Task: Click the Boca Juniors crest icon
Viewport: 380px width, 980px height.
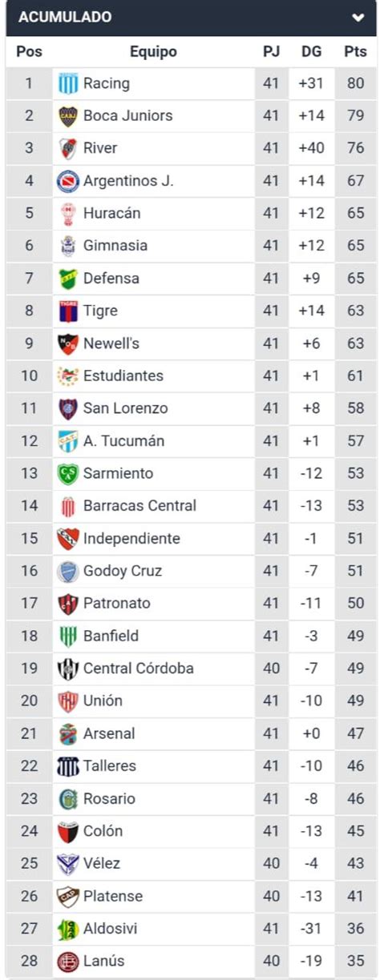Action: point(68,116)
